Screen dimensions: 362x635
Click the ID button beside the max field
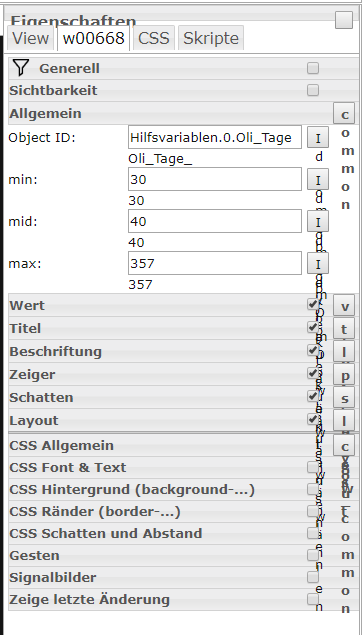pos(318,264)
